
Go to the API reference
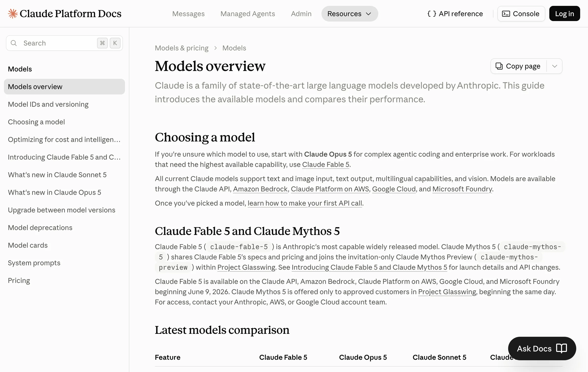(455, 14)
